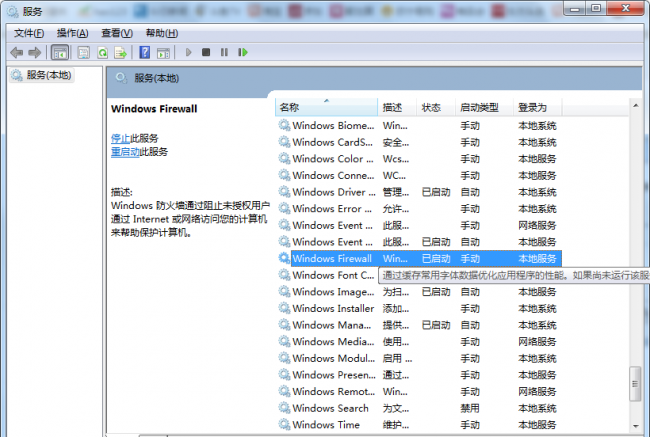Click the Export List toolbar icon

(x=121, y=53)
